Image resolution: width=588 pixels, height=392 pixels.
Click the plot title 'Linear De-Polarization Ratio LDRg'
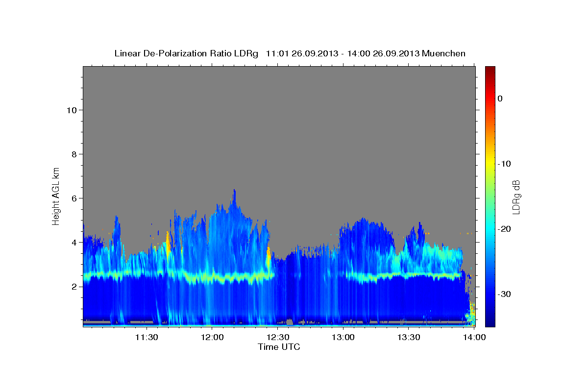186,53
